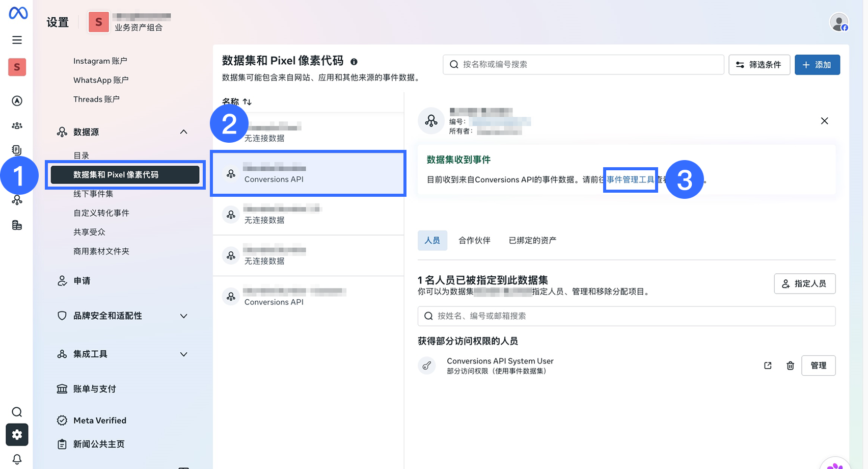
Task: Open the hamburger menu in left rail
Action: click(17, 40)
